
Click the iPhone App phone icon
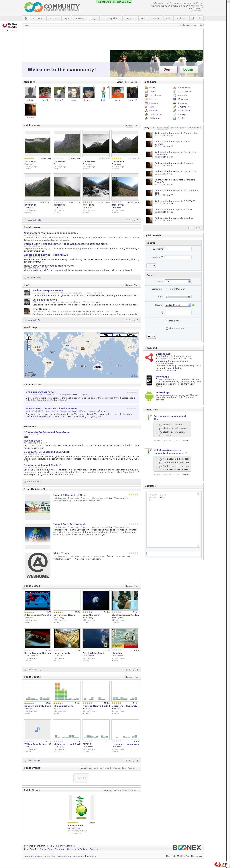tap(149, 380)
